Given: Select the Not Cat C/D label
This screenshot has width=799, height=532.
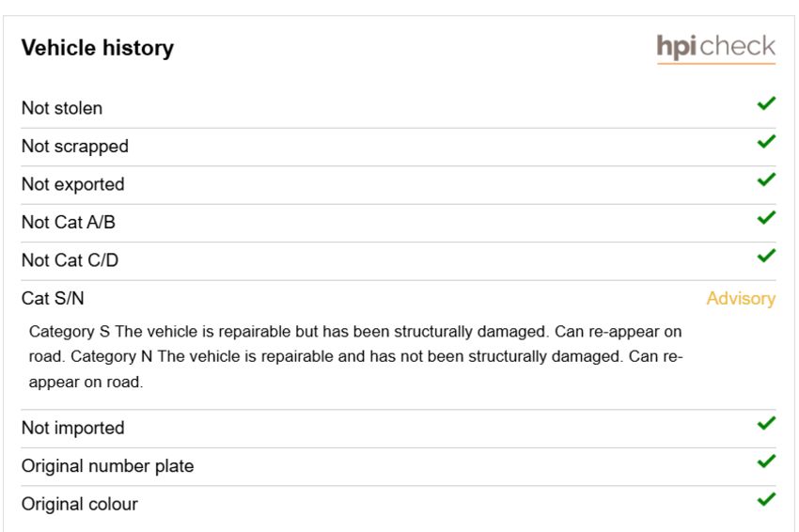Looking at the screenshot, I should coord(70,260).
